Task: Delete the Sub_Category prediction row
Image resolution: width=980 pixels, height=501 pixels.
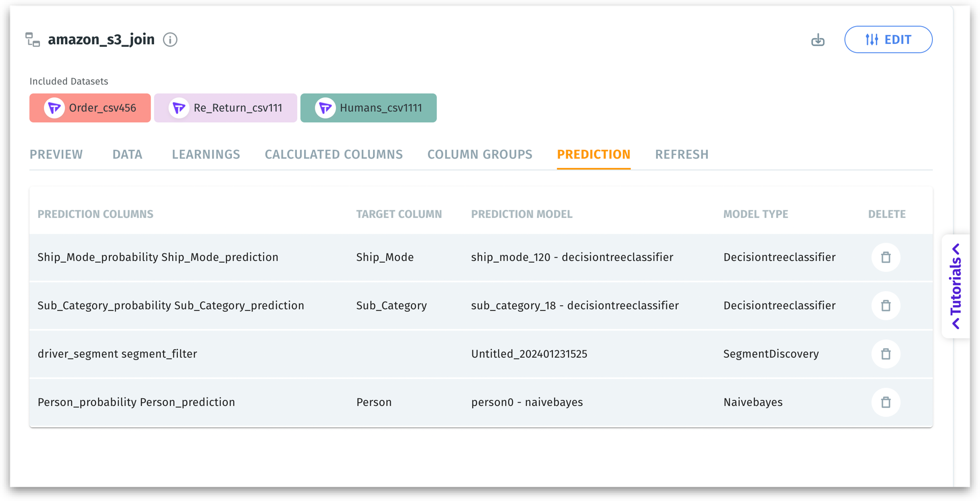Action: coord(886,306)
